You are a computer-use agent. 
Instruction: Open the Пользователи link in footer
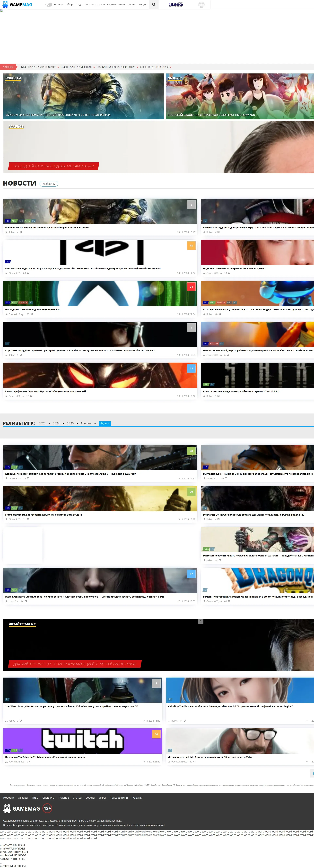point(119,798)
